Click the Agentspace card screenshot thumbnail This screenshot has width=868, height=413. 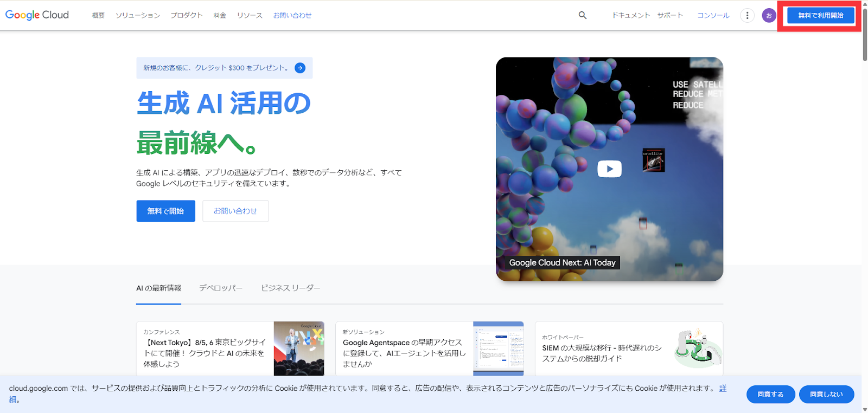(x=499, y=349)
